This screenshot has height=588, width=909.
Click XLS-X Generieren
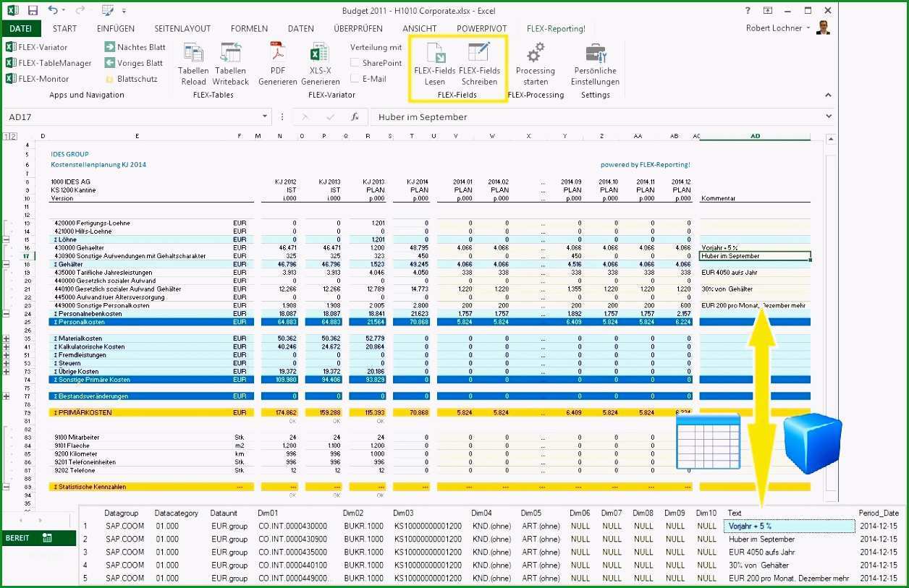tap(321, 64)
